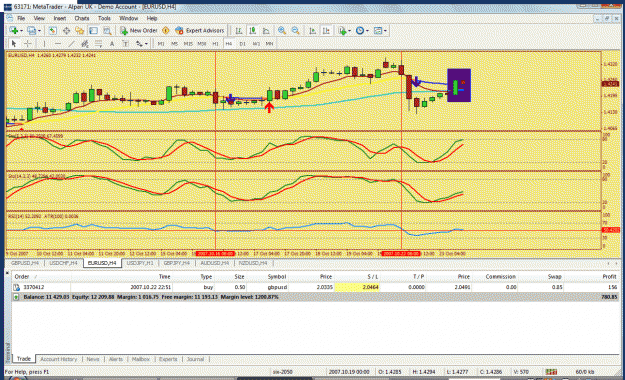Open the Periods clock icon
The height and width of the screenshot is (380, 625).
tap(360, 30)
